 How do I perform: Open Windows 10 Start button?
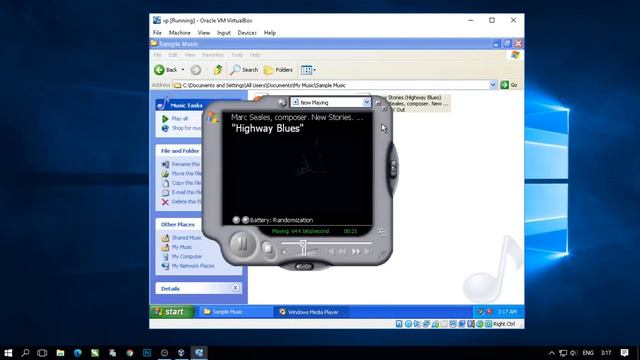8,353
